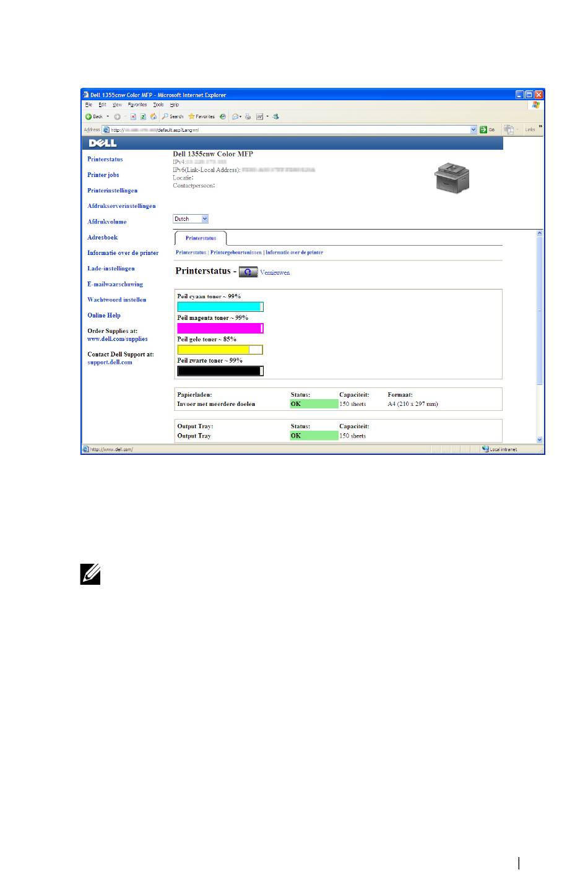Click the Stop loading toolbar icon
Image resolution: width=588 pixels, height=875 pixels.
click(133, 116)
